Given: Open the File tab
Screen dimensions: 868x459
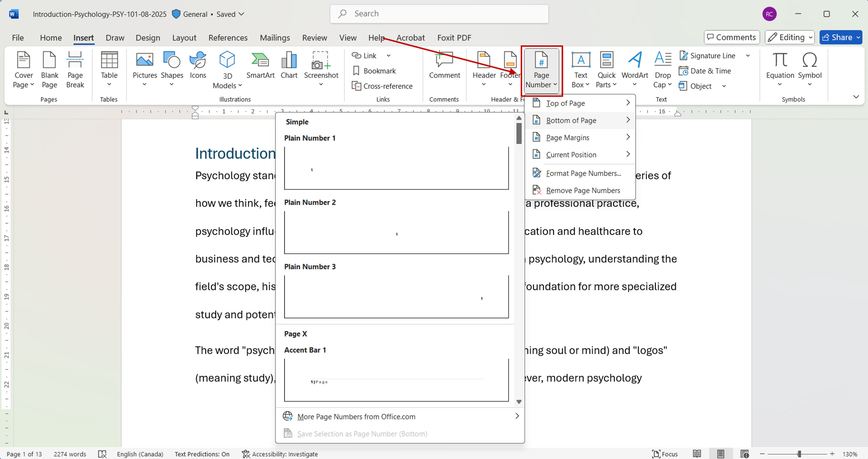Looking at the screenshot, I should pos(18,38).
